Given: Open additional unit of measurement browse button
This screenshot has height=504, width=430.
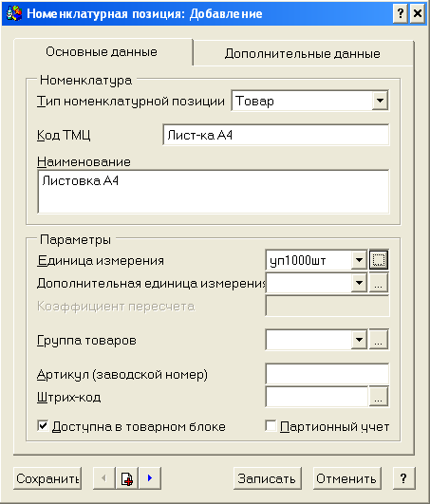Looking at the screenshot, I should [379, 283].
